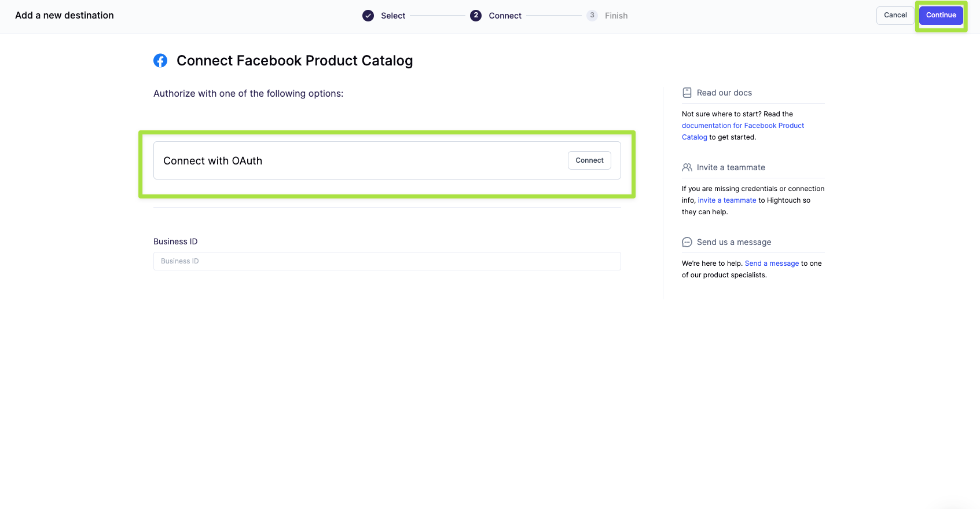This screenshot has width=980, height=509.
Task: Click the Select step label
Action: [x=393, y=16]
